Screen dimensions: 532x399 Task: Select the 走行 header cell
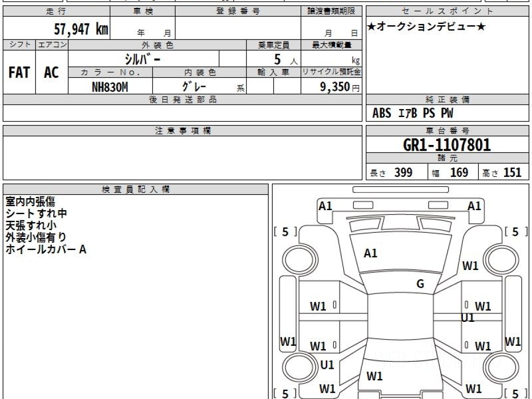[56, 12]
